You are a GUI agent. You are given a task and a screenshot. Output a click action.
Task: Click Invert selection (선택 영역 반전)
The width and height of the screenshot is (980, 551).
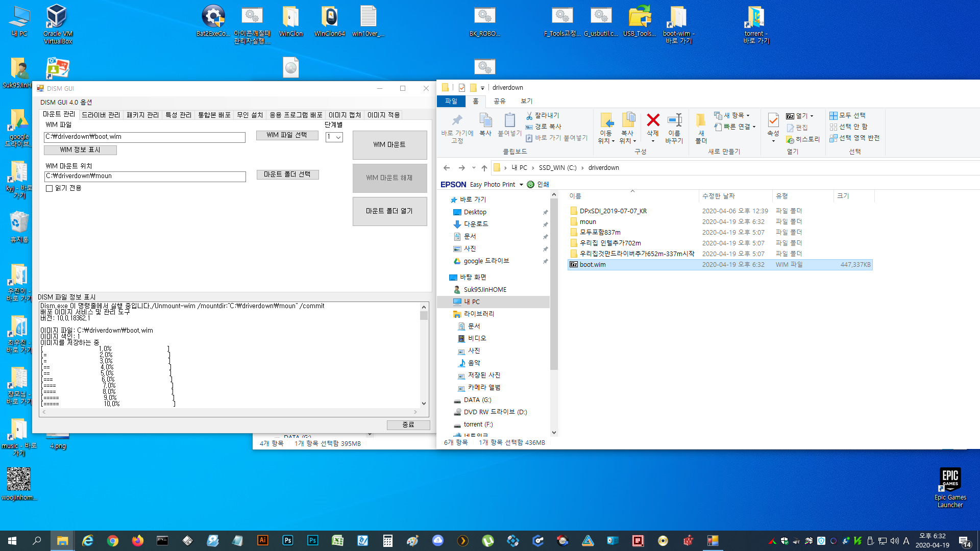[854, 138]
